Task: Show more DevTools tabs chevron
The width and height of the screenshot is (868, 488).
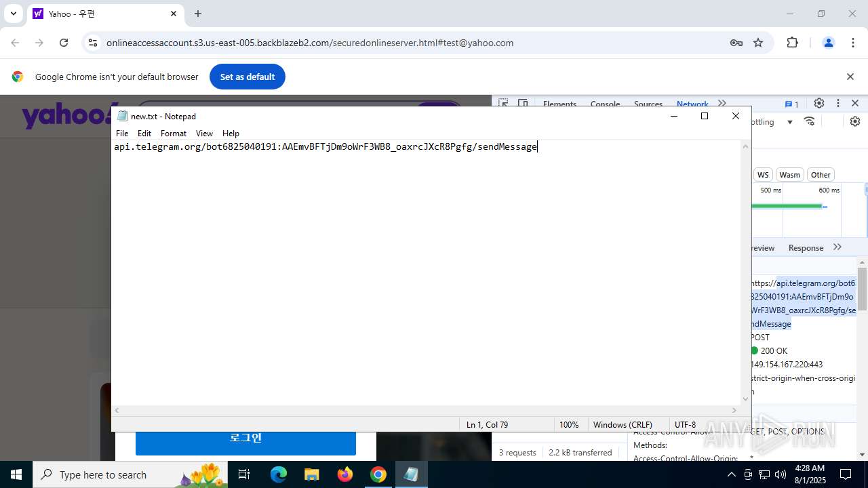Action: click(x=722, y=104)
